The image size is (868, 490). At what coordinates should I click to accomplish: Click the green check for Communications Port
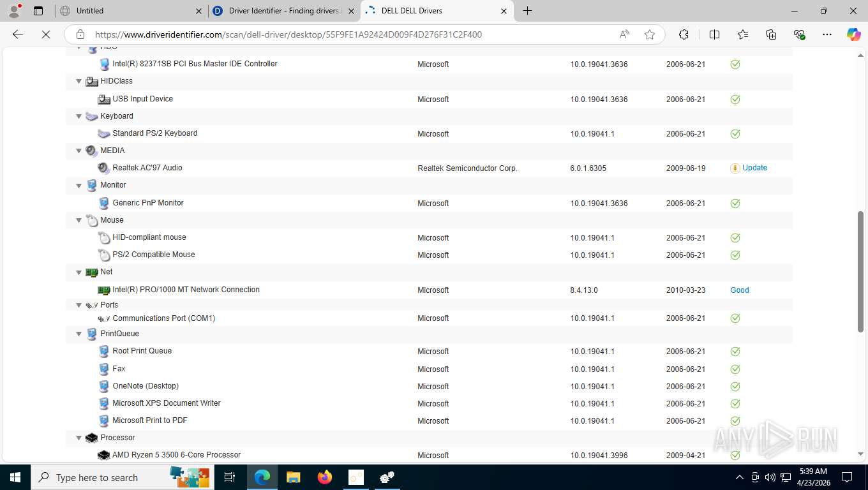pyautogui.click(x=735, y=318)
